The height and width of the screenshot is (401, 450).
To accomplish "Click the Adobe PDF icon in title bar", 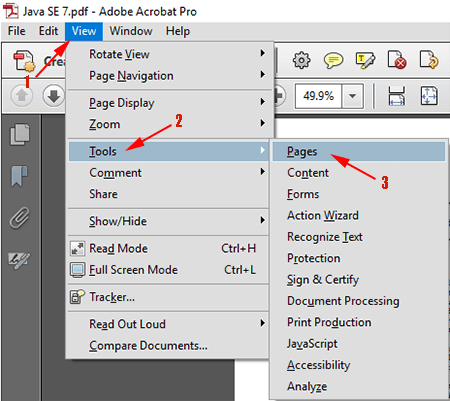I will (11, 11).
